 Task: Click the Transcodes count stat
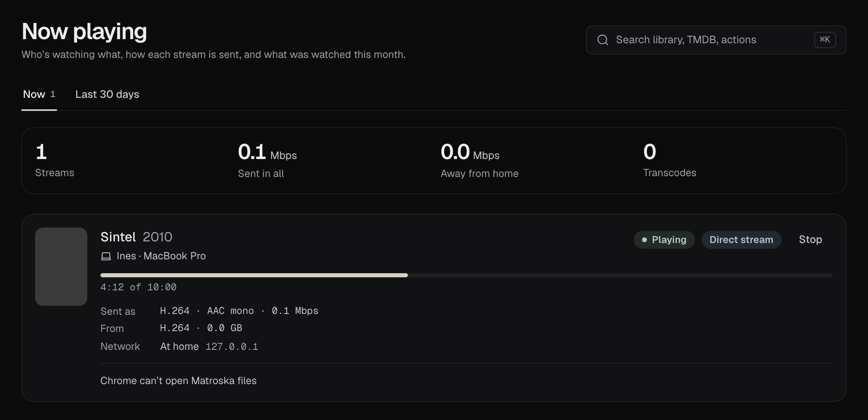tap(669, 160)
